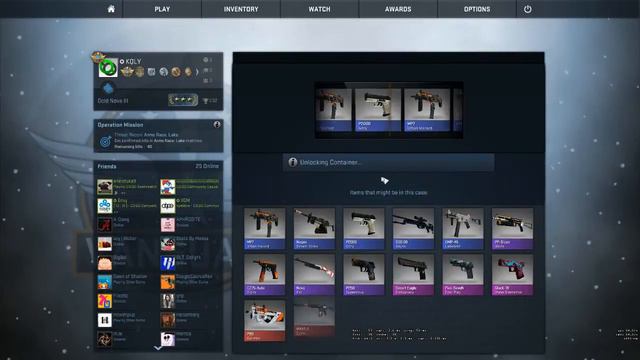The width and height of the screenshot is (640, 360).
Task: Select friend APHRODITE in list
Action: [190, 224]
